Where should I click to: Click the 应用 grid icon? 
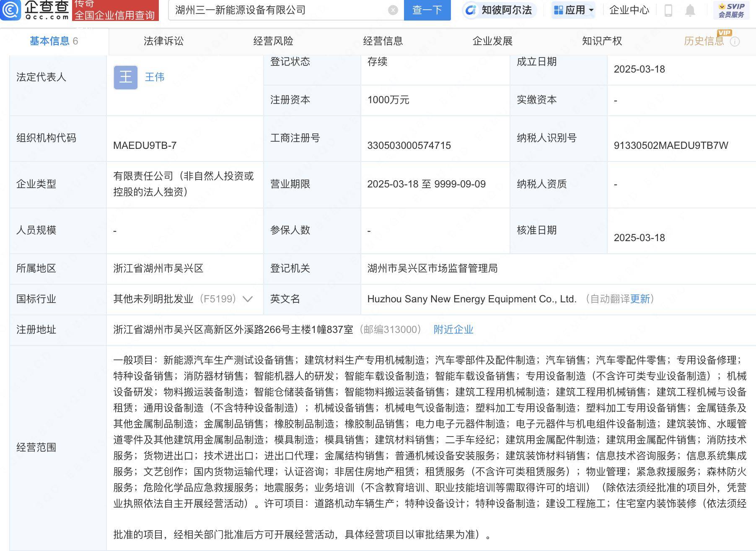click(559, 10)
